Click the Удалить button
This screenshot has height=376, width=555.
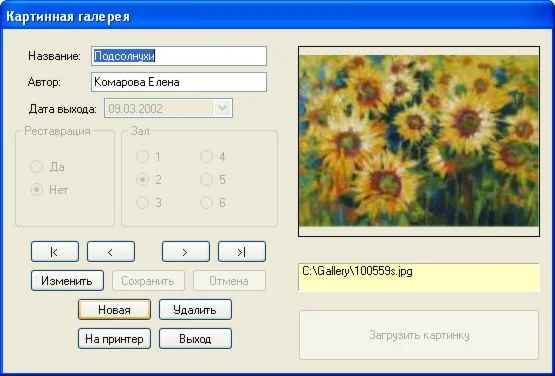[x=195, y=310]
